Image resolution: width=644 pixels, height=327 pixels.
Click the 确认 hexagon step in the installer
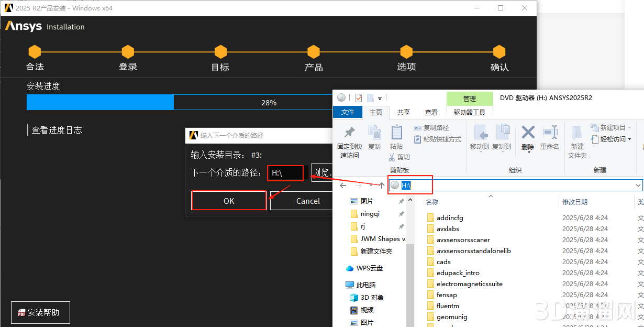[498, 52]
